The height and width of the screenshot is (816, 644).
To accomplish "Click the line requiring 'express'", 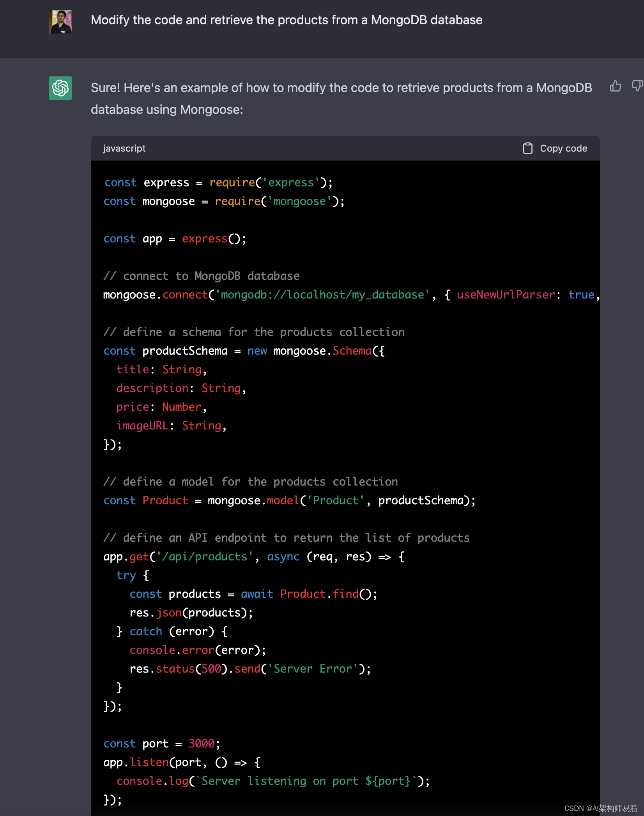I will pos(218,182).
